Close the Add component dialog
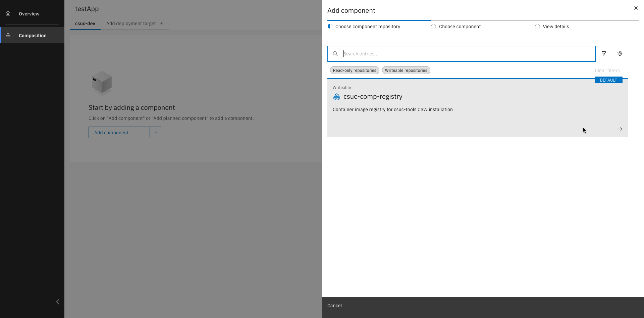 click(x=636, y=8)
